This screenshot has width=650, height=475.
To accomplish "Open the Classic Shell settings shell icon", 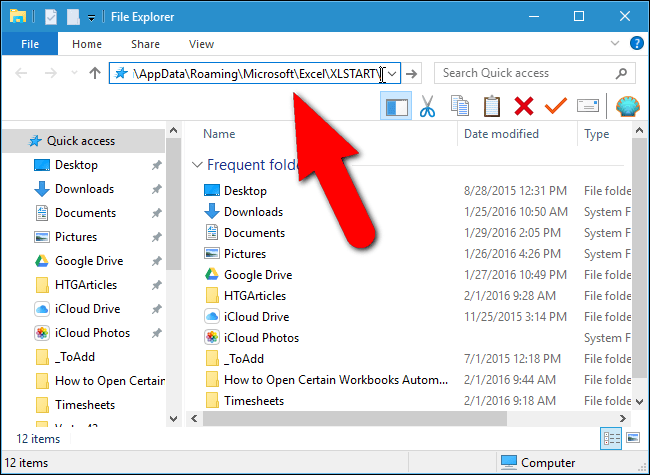I will [x=627, y=106].
